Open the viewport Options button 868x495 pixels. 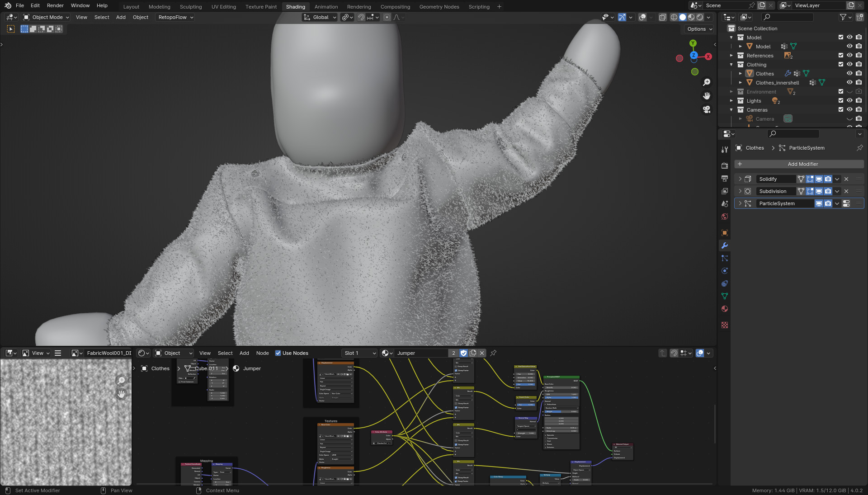698,29
